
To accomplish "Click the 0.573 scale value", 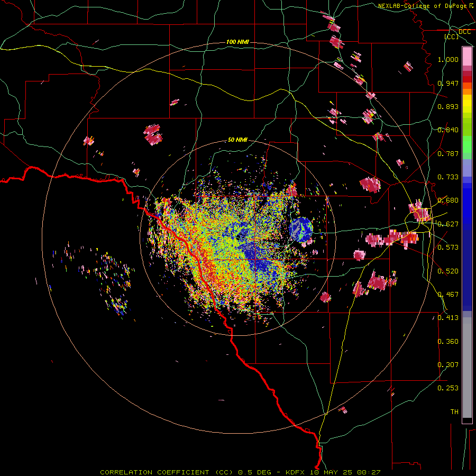I will click(x=448, y=248).
